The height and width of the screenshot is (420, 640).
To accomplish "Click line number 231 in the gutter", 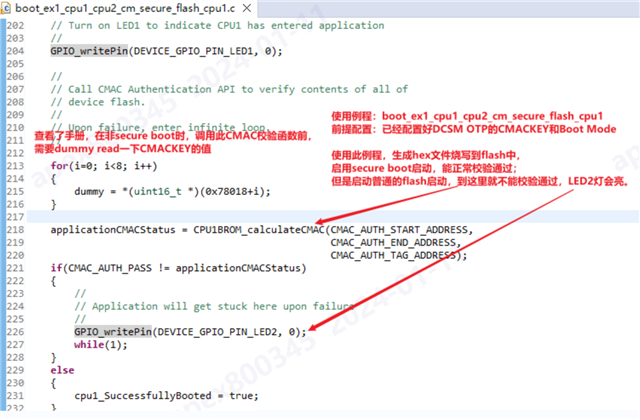I will (x=15, y=396).
